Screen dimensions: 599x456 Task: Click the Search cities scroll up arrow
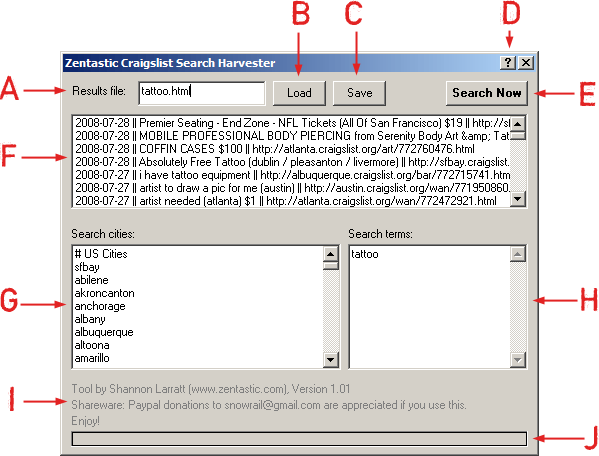tap(330, 254)
